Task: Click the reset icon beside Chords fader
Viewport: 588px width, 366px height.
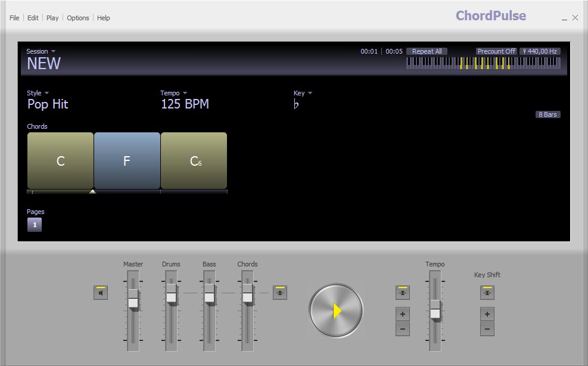Action: 280,293
